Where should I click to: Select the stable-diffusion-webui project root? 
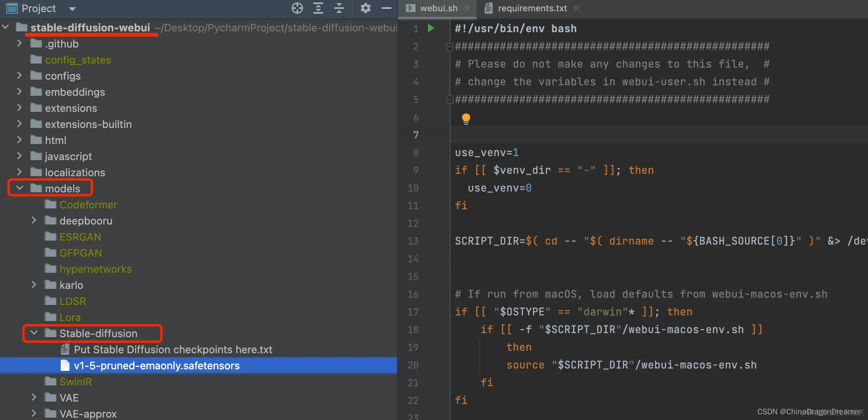click(90, 27)
